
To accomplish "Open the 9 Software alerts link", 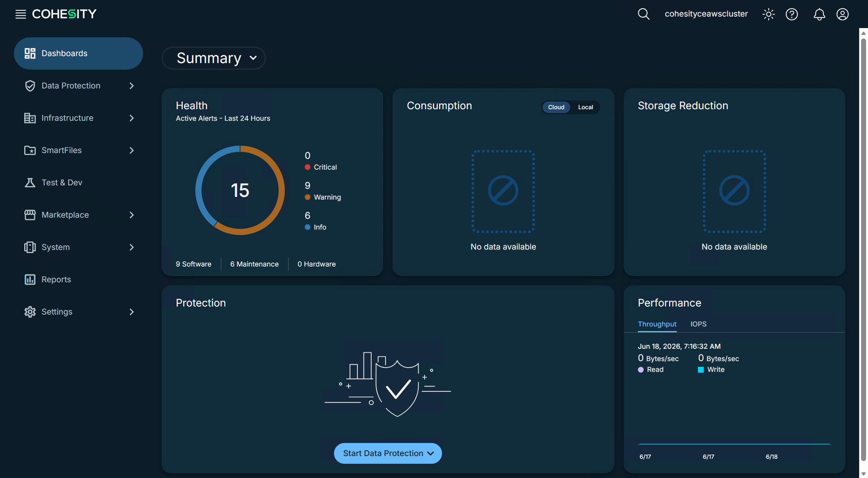I will pyautogui.click(x=194, y=264).
